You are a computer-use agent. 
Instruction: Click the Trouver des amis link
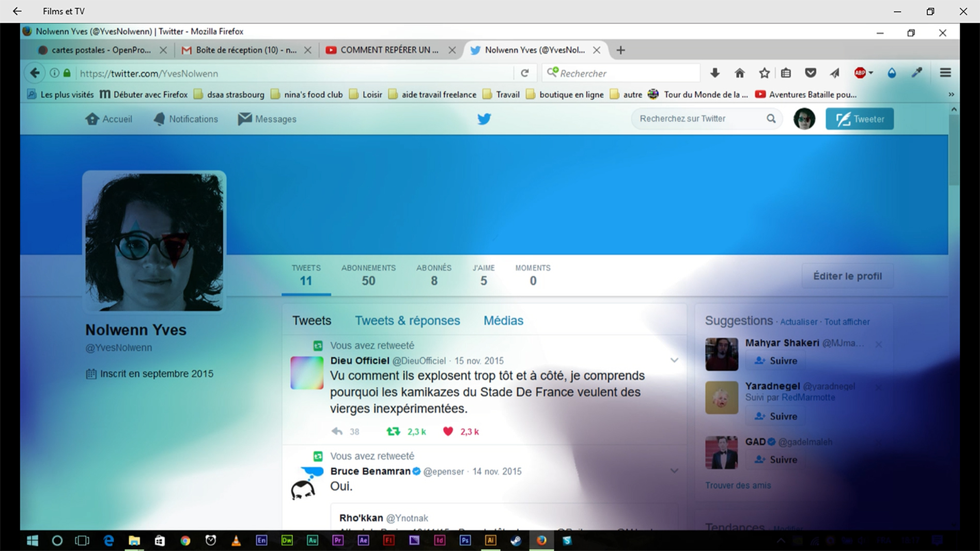coord(738,485)
